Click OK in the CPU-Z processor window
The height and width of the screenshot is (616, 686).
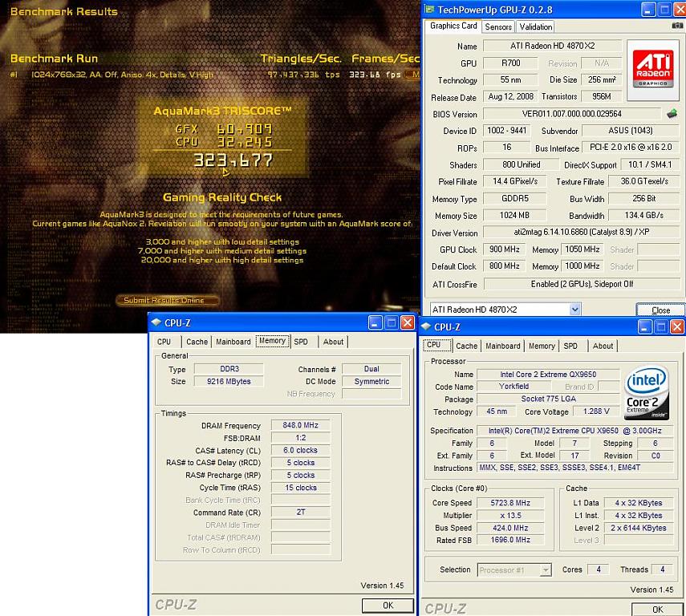[658, 609]
